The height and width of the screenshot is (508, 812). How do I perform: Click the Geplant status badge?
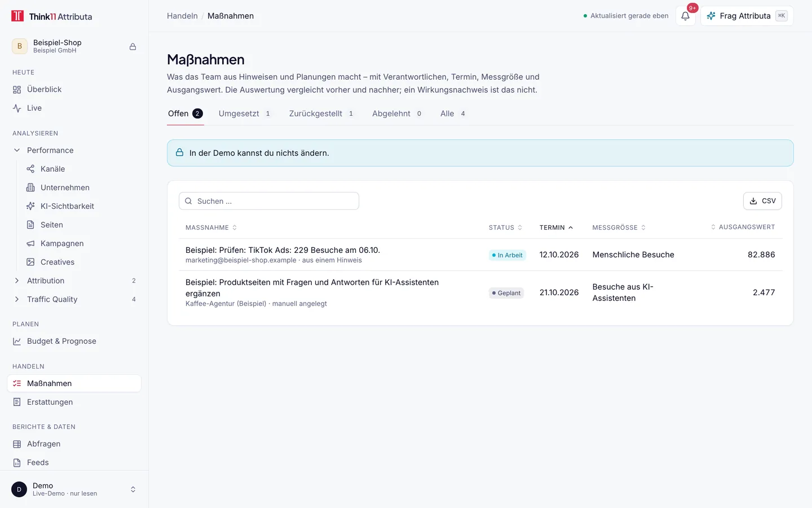pos(506,293)
